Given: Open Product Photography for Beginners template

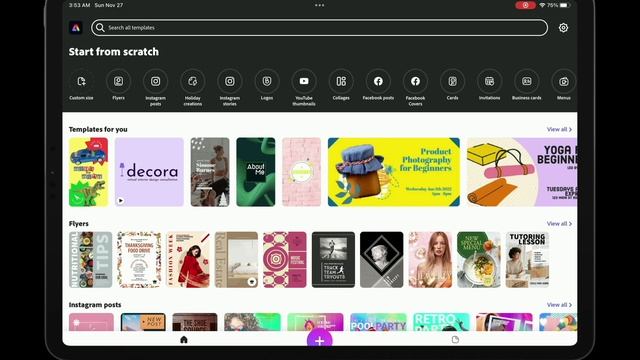Looking at the screenshot, I should pyautogui.click(x=394, y=172).
